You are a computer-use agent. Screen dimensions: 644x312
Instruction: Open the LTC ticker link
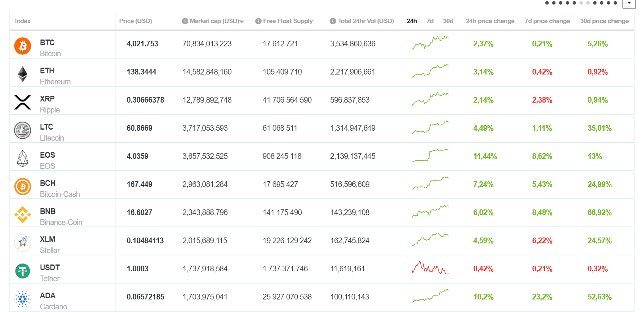click(x=46, y=127)
